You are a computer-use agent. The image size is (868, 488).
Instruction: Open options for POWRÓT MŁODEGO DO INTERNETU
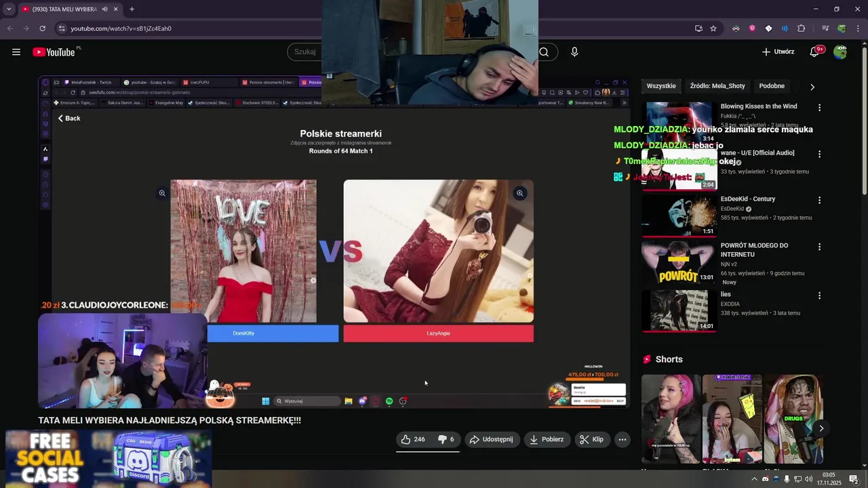819,247
